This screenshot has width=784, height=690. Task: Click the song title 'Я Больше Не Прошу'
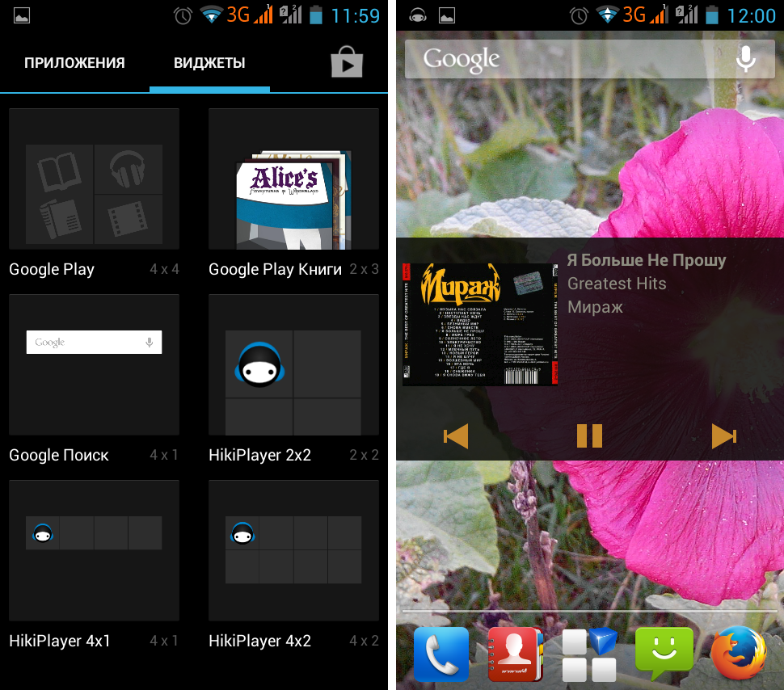(647, 260)
